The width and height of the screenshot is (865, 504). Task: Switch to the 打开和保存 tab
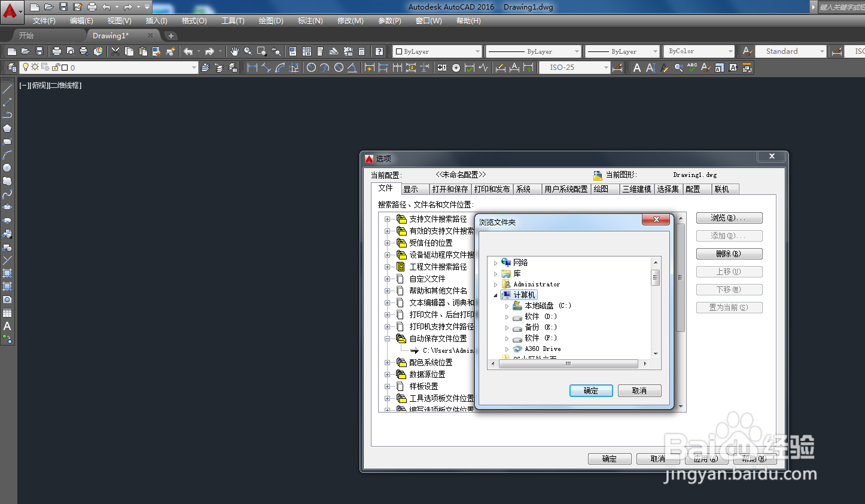tap(450, 189)
